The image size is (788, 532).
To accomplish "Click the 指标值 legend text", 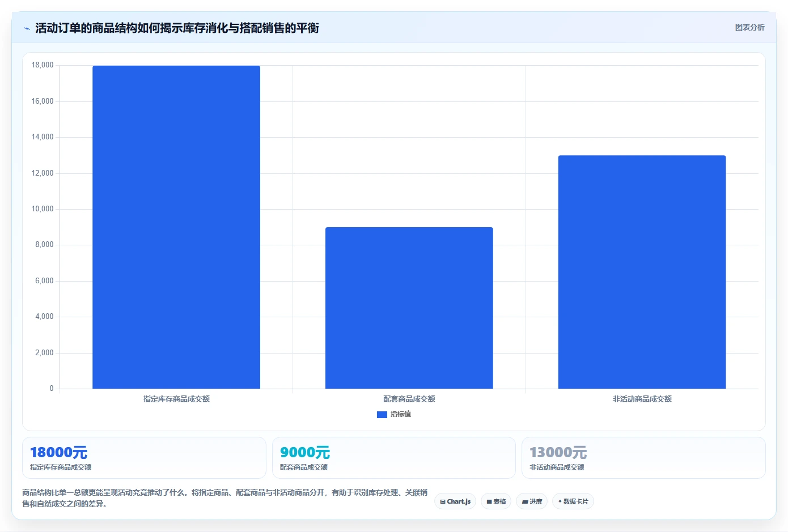I will click(x=401, y=414).
